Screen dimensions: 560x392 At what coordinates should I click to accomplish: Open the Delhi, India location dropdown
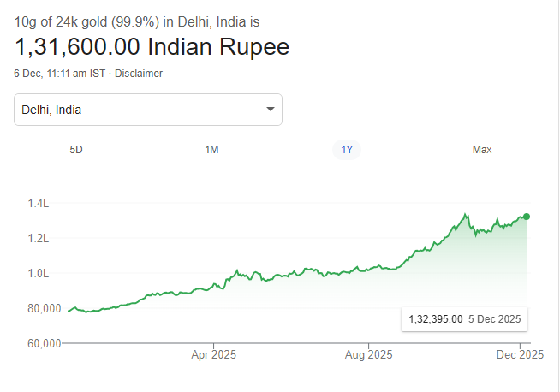148,110
